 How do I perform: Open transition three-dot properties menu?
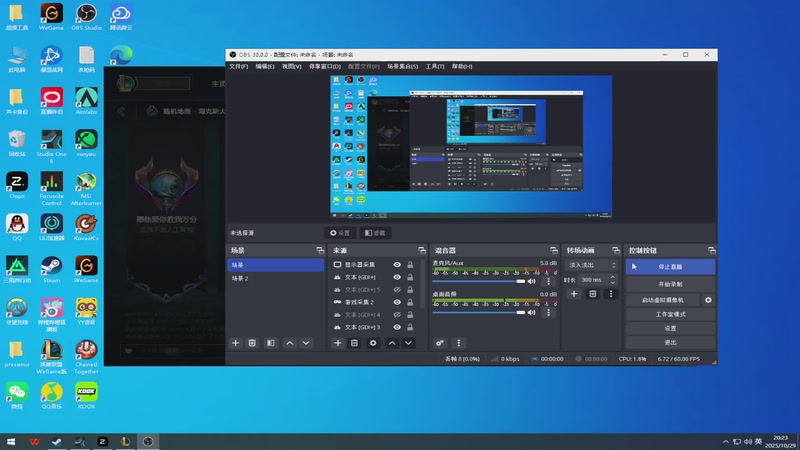(611, 294)
